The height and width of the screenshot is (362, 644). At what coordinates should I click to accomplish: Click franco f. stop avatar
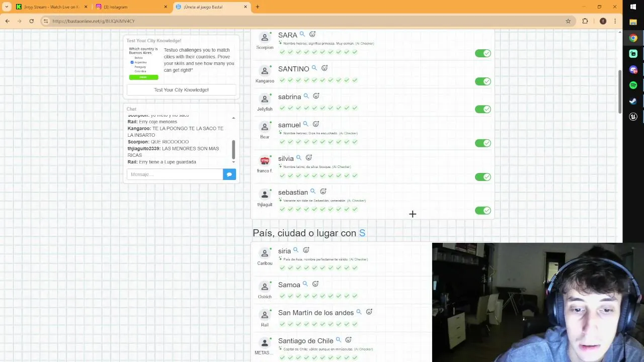(265, 161)
